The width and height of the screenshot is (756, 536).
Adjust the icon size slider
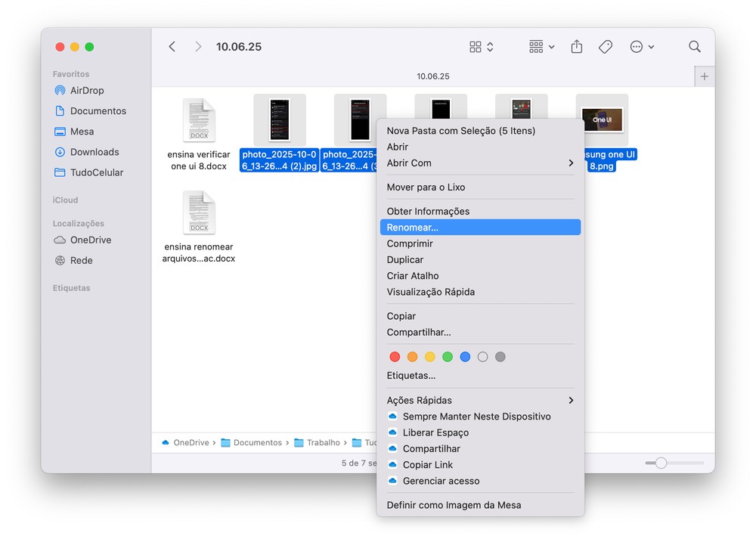tap(661, 463)
